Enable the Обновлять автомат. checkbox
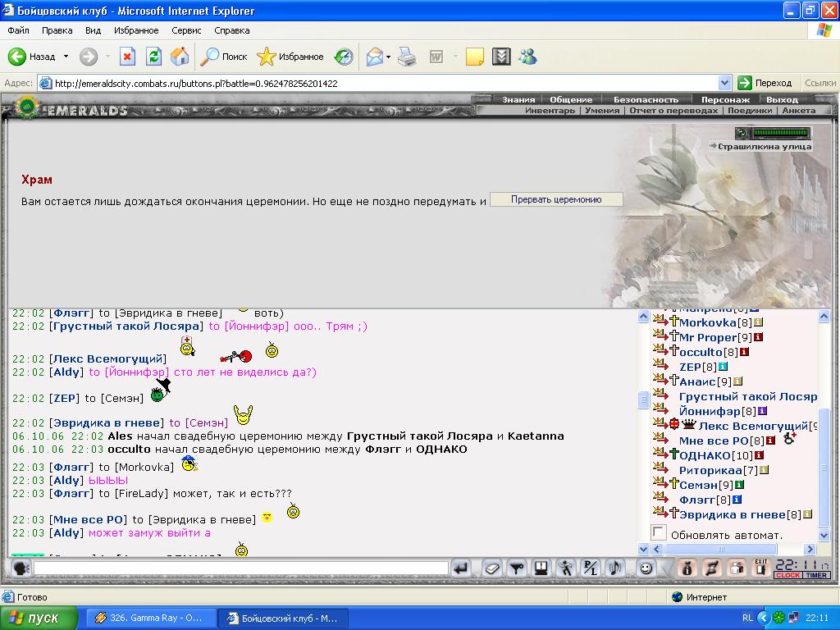 point(659,532)
